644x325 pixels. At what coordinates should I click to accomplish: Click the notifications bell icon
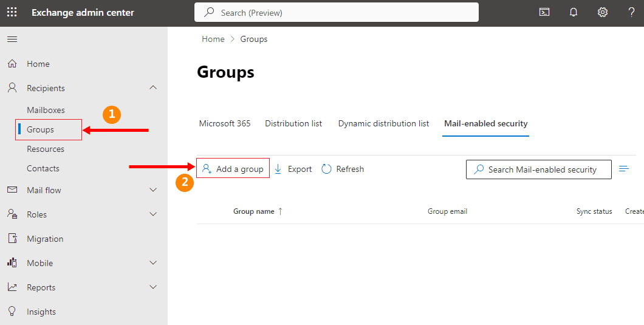574,12
